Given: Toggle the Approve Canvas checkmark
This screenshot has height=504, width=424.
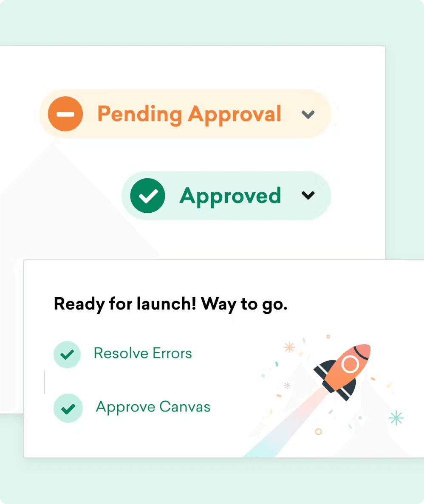Looking at the screenshot, I should [x=68, y=408].
